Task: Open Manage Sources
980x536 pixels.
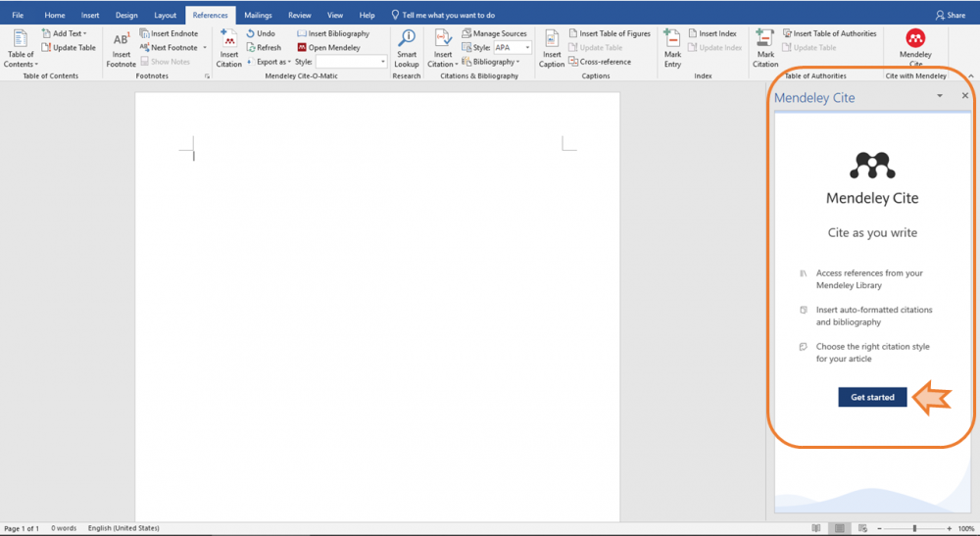Action: click(x=494, y=33)
